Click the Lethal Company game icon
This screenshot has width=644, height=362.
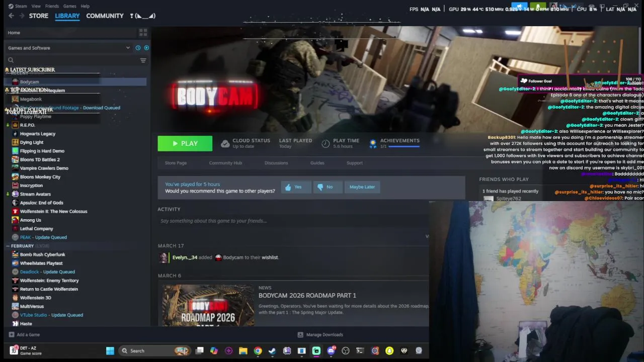point(15,229)
